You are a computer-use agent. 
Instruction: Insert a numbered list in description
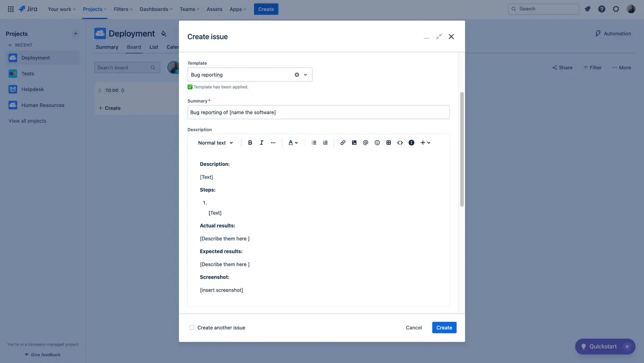click(325, 143)
